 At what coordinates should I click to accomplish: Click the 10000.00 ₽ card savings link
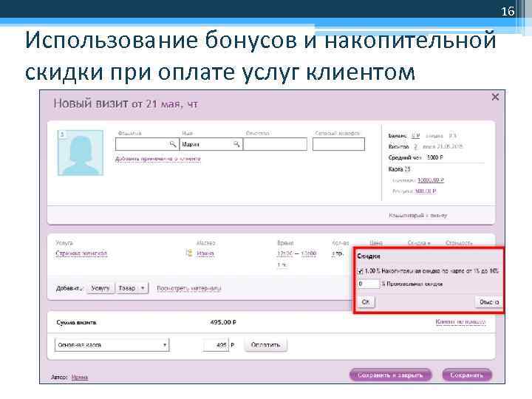[431, 180]
